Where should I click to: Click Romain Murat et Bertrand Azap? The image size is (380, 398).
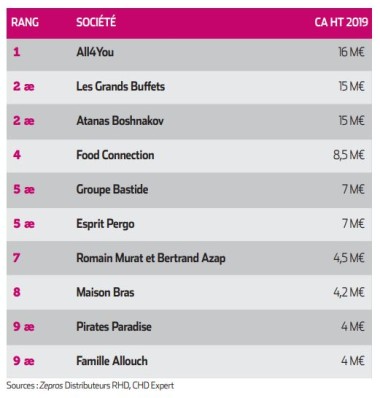coord(151,258)
